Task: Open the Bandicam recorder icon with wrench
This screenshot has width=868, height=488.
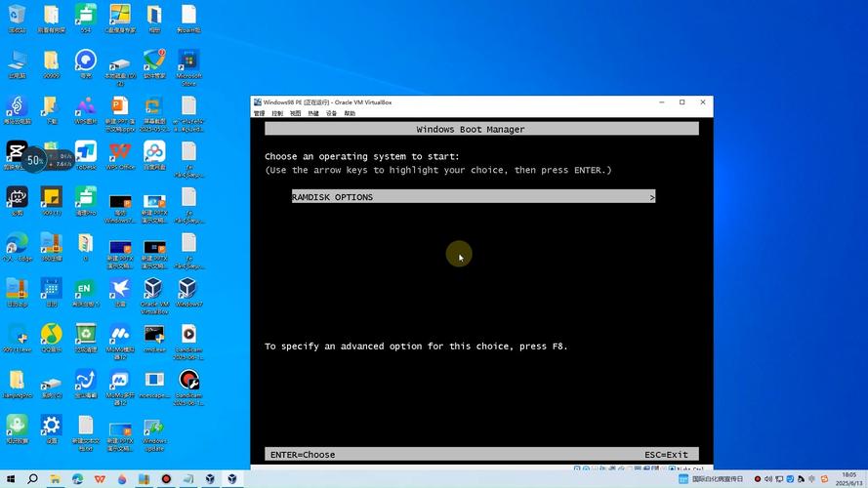Action: (x=188, y=387)
